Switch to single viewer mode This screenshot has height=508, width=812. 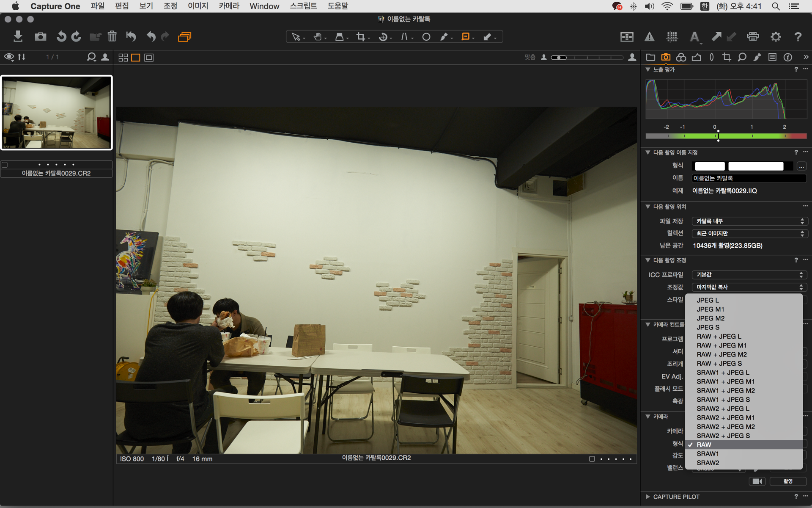point(136,58)
